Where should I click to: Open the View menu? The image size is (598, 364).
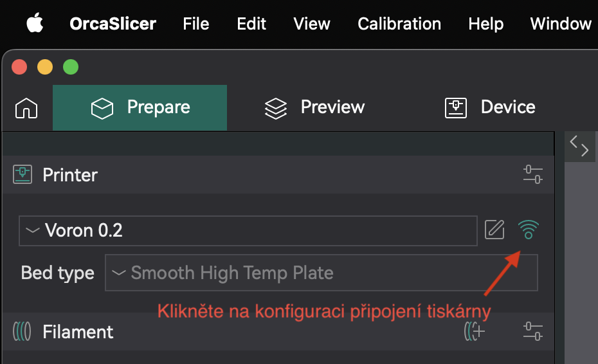pyautogui.click(x=312, y=24)
